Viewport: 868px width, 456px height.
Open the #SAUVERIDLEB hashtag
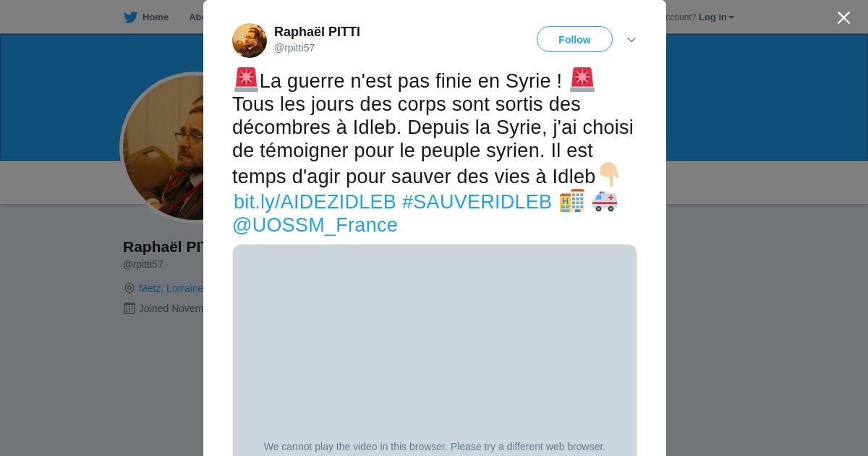477,202
